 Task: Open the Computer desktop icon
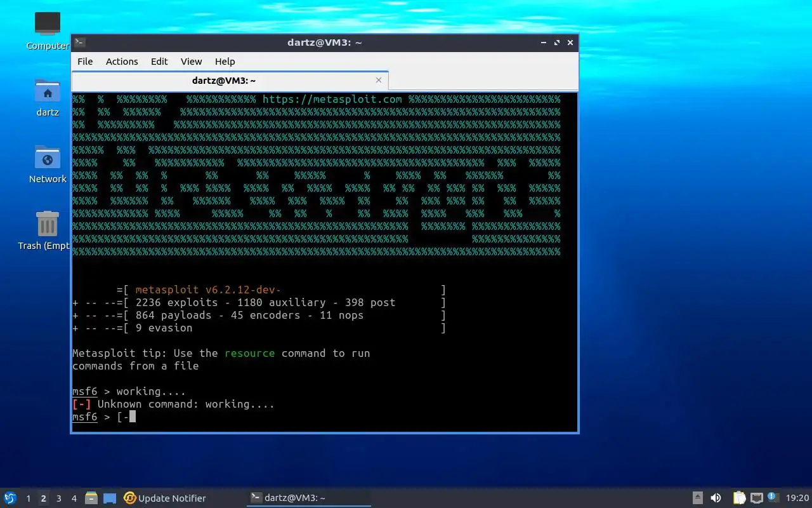pos(48,30)
